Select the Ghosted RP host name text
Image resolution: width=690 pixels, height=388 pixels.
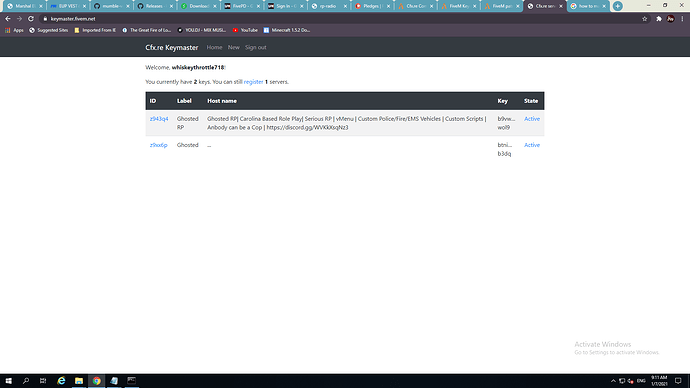pos(347,123)
